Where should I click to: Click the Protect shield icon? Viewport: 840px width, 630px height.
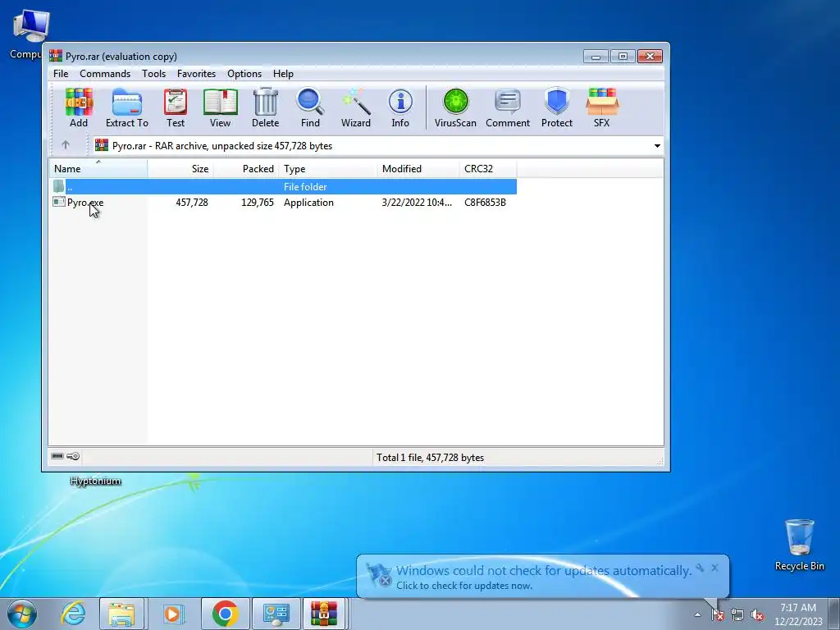click(x=557, y=107)
